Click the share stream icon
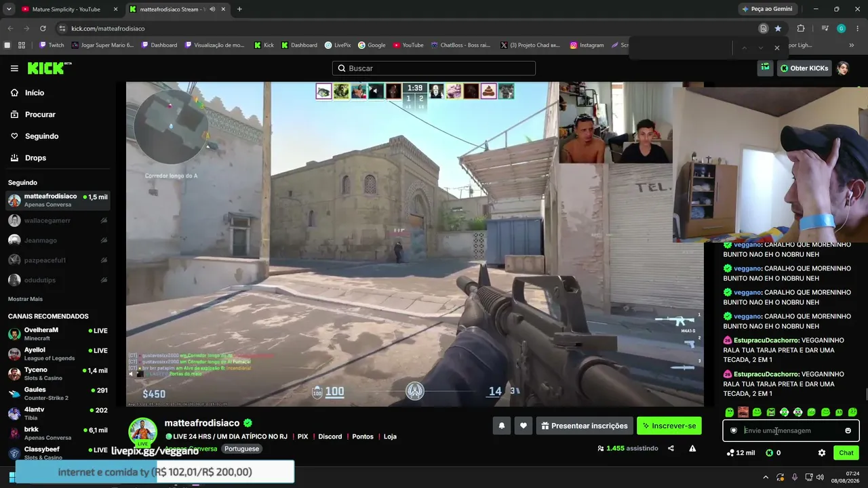 pyautogui.click(x=671, y=448)
